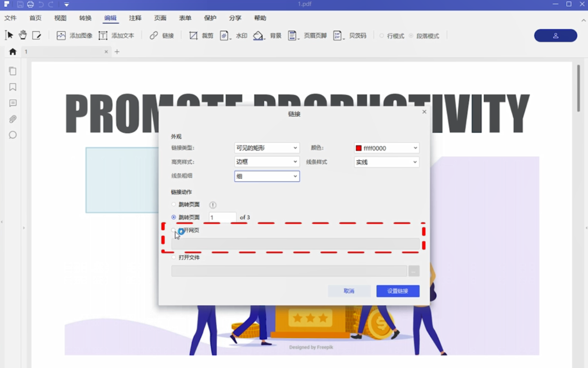Click the save icon in title bar
This screenshot has height=368, width=588.
click(x=20, y=5)
